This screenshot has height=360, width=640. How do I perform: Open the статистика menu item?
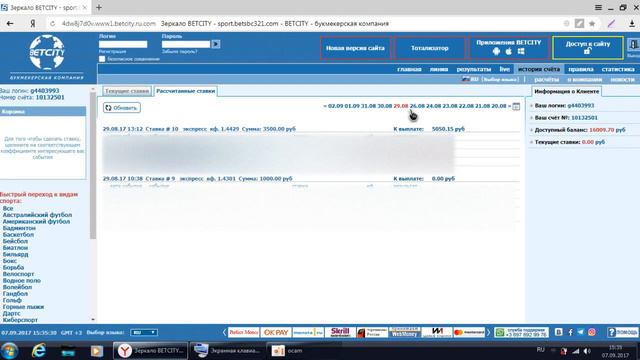pos(618,69)
